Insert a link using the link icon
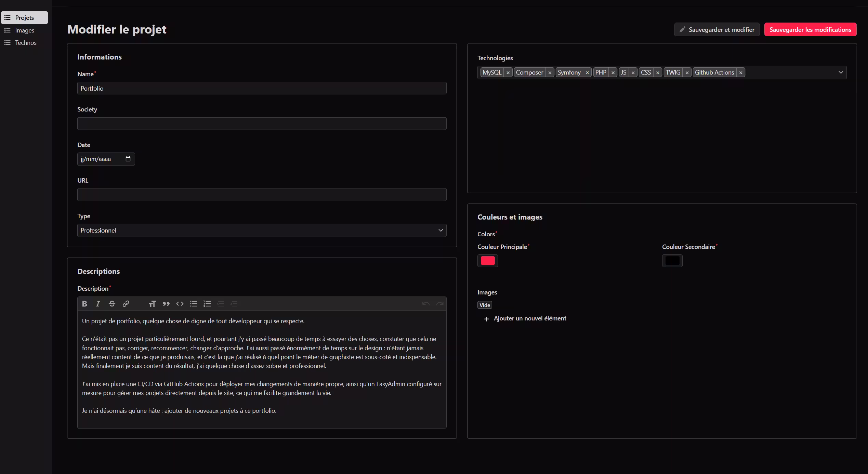868x474 pixels. point(126,304)
